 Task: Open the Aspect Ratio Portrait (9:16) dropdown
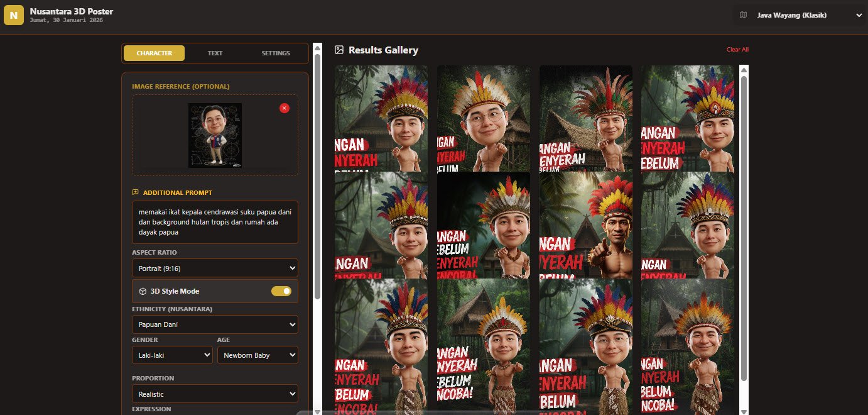(x=215, y=268)
